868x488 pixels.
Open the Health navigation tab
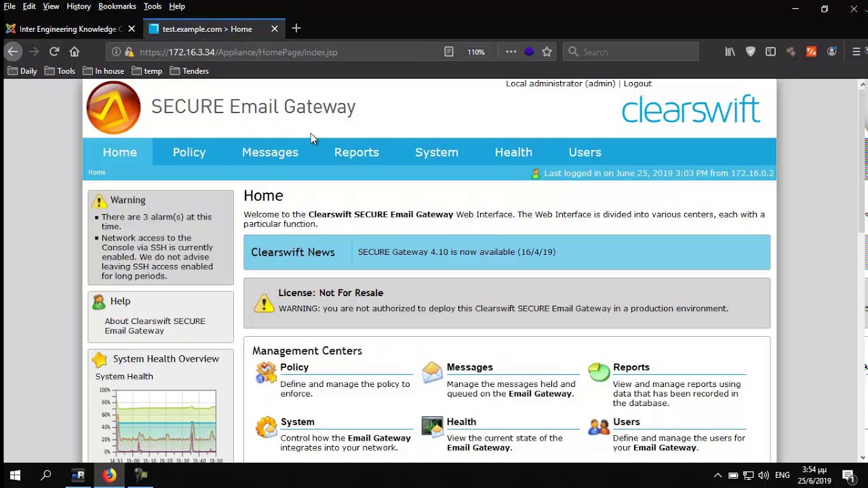pyautogui.click(x=513, y=152)
